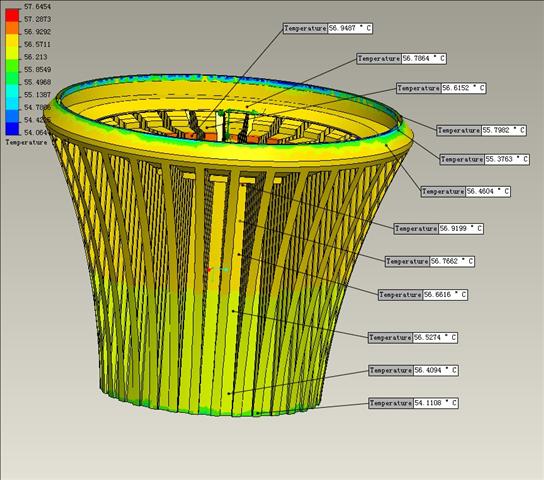Click the legend maximum value 57.6454
544x480 pixels.
[37, 7]
